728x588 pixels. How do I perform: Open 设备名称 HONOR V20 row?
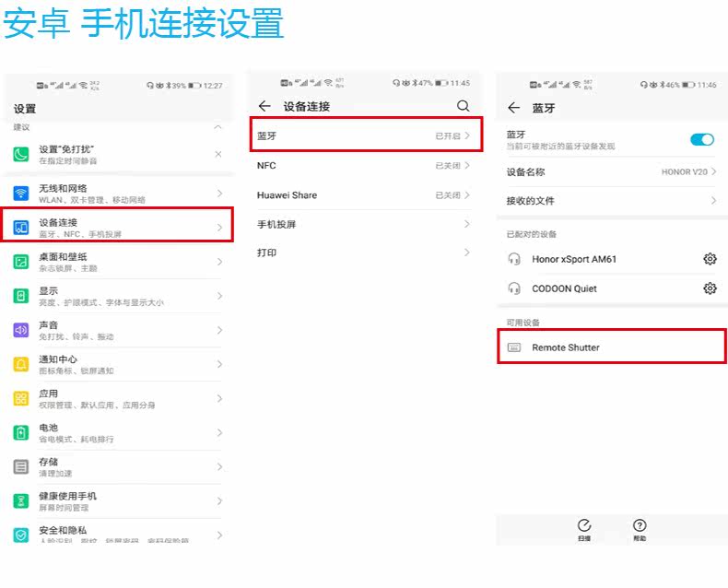(612, 171)
